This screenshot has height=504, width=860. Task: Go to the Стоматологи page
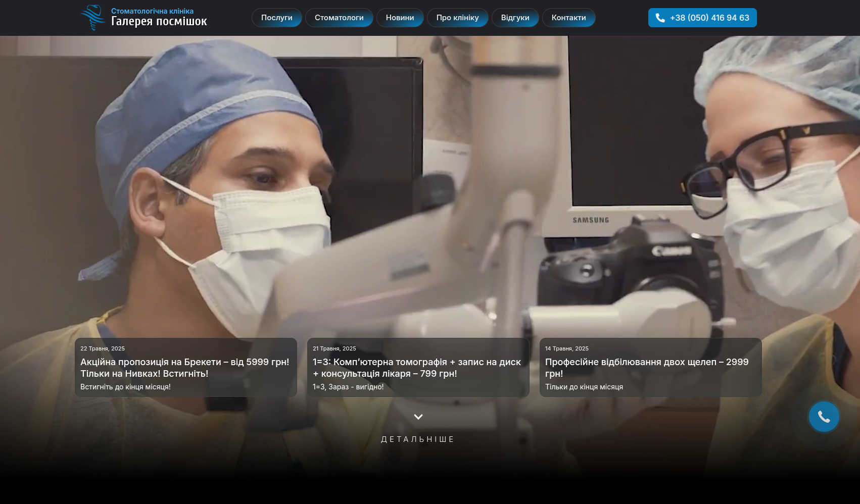pos(339,18)
